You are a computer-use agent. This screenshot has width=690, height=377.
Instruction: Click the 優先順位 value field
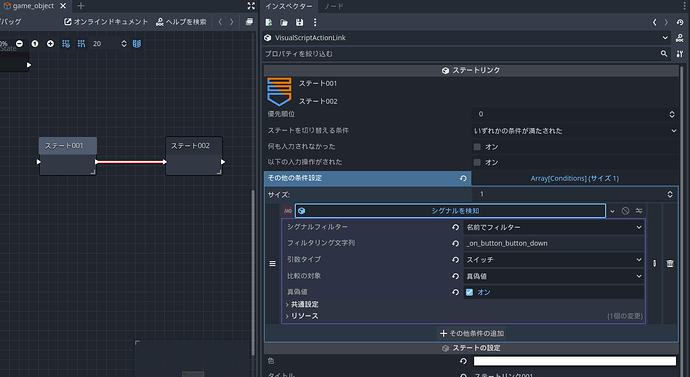point(570,114)
